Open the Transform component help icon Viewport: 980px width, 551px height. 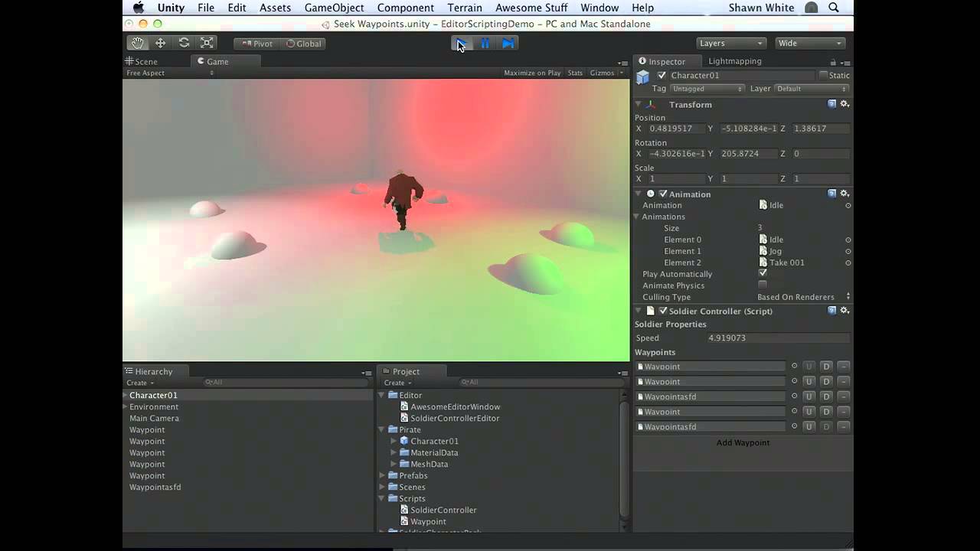[831, 104]
